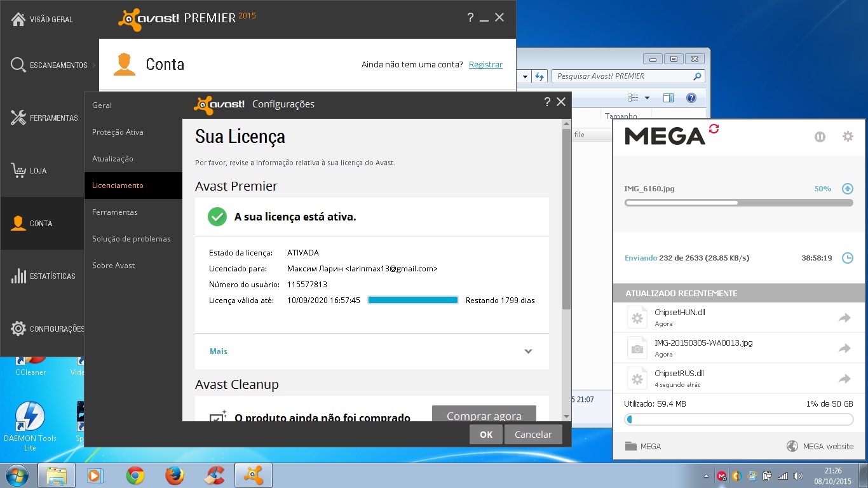The height and width of the screenshot is (488, 868).
Task: Expand Escaneamentos submenu arrow
Action: (x=94, y=65)
